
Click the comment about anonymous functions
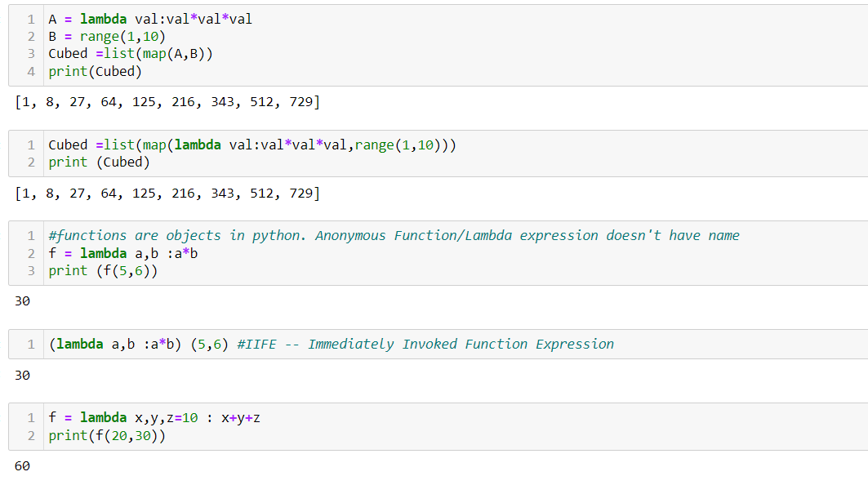click(394, 235)
